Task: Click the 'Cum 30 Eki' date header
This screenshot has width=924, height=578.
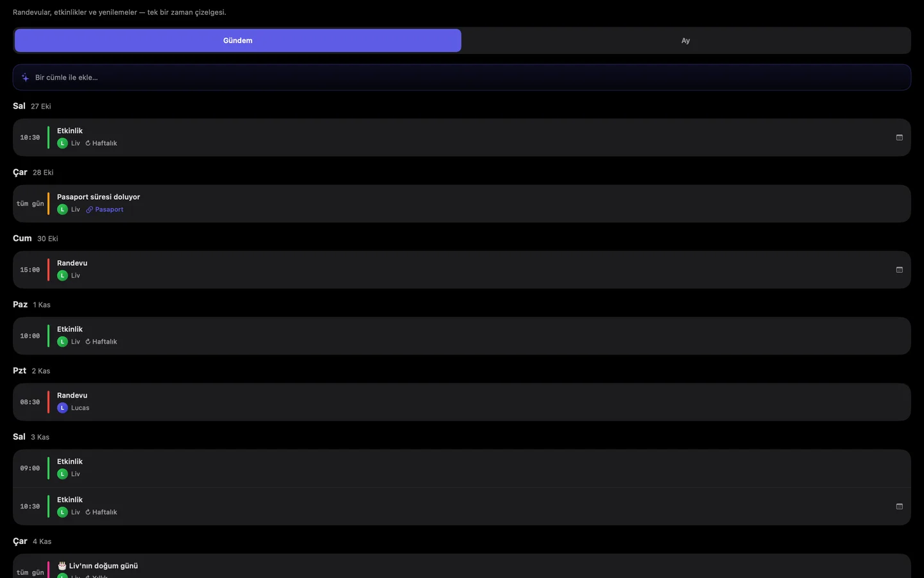Action: tap(35, 238)
